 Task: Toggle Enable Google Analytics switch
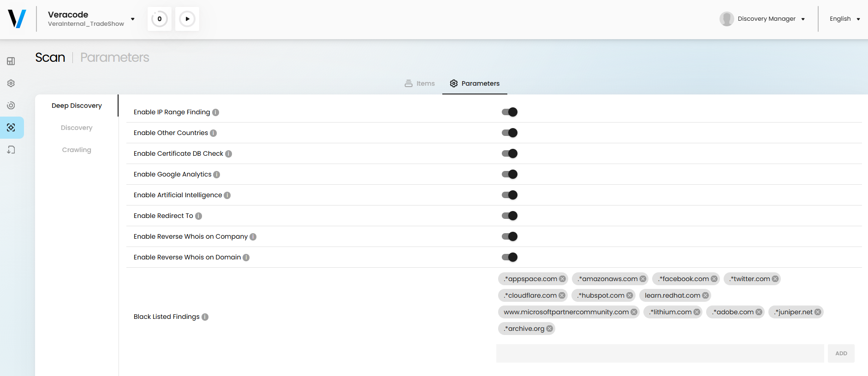coord(510,174)
